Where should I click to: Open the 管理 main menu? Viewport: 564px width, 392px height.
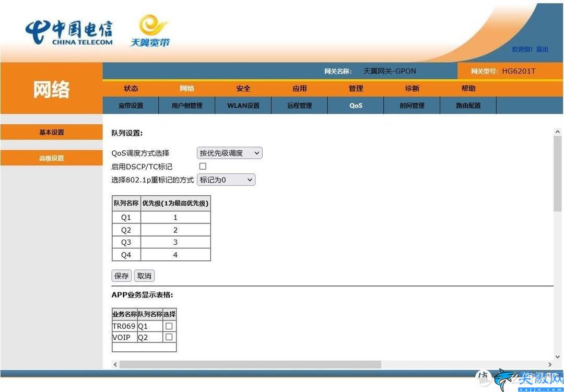point(356,88)
